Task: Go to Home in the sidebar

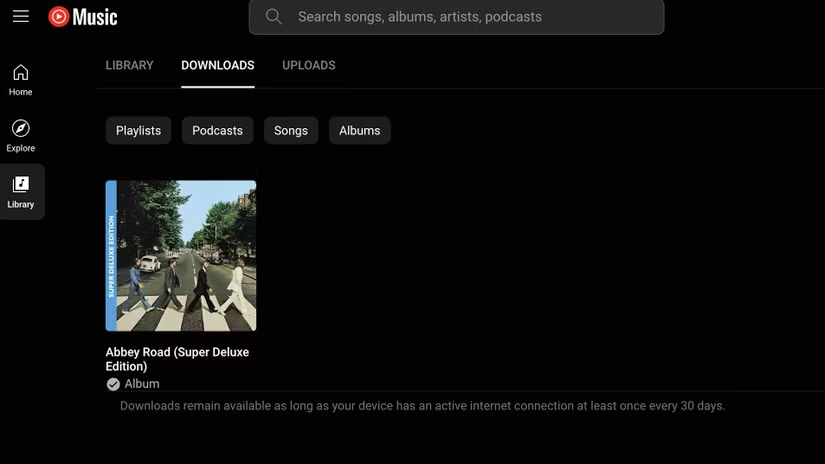Action: coord(21,80)
